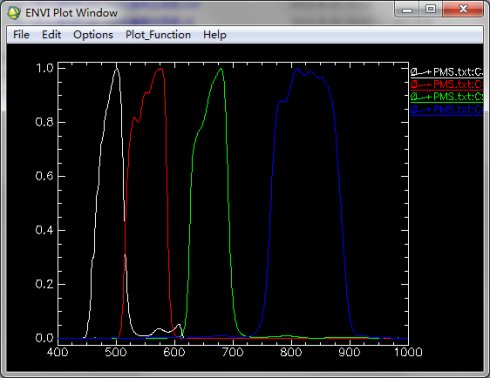This screenshot has width=490, height=378.
Task: Open the Edit menu
Action: click(51, 35)
